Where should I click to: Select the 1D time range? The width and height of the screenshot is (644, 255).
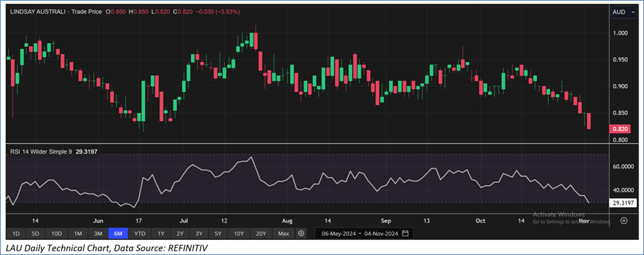coord(16,234)
